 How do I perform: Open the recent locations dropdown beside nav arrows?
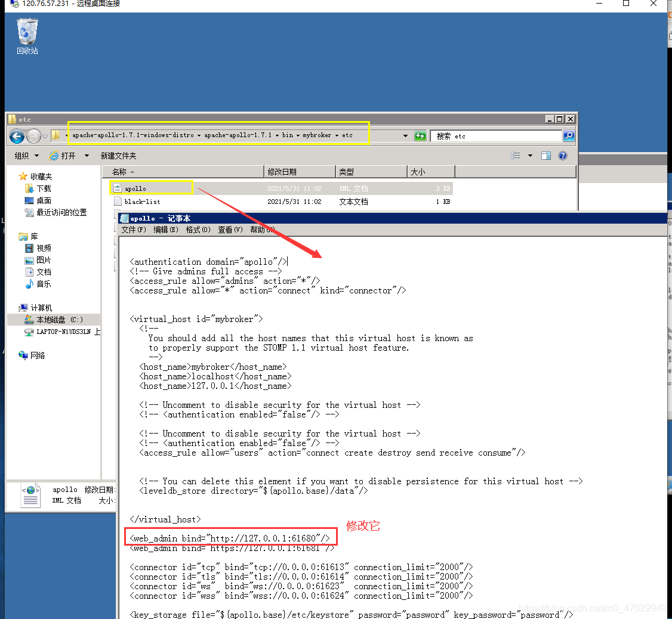[45, 137]
